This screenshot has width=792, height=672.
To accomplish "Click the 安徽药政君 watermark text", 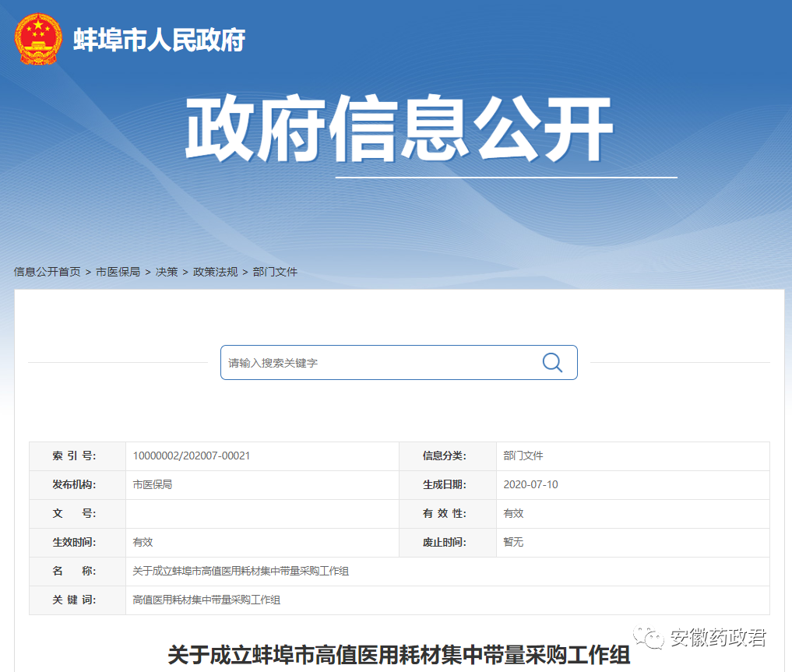I will (x=717, y=638).
